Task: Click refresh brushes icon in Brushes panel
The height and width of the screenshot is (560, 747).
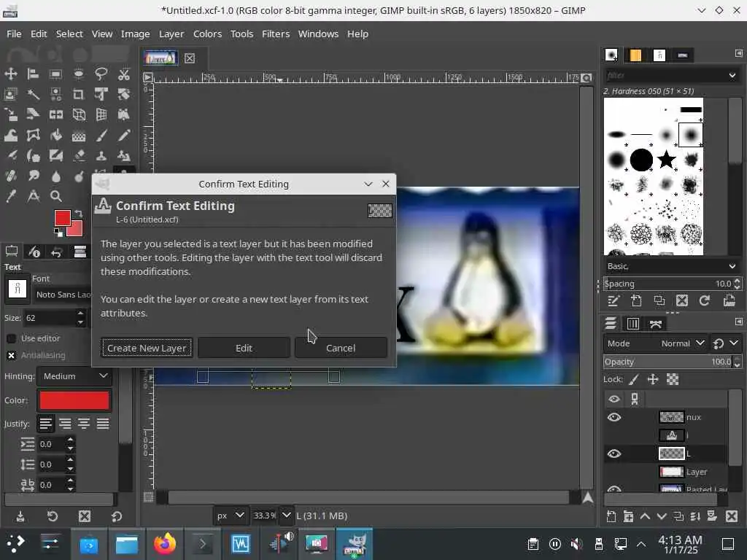Action: pos(704,300)
